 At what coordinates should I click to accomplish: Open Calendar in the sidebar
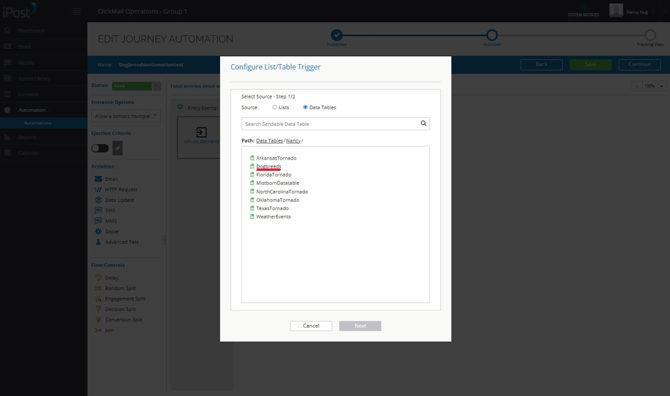pyautogui.click(x=29, y=153)
